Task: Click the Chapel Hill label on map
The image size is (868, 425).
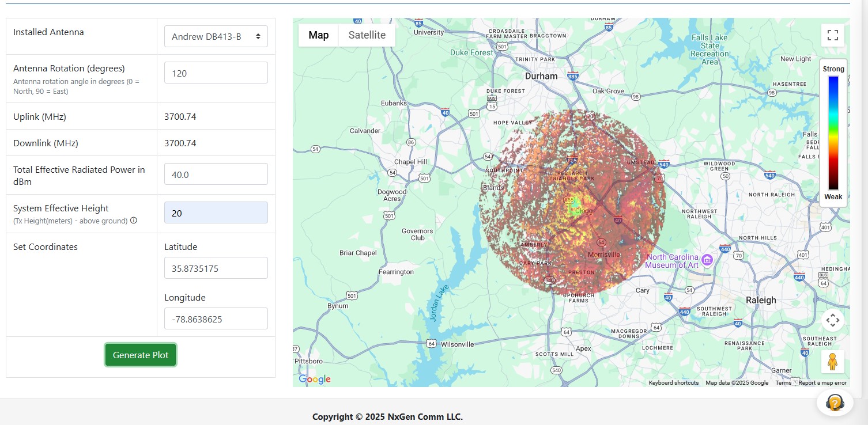Action: [x=410, y=162]
